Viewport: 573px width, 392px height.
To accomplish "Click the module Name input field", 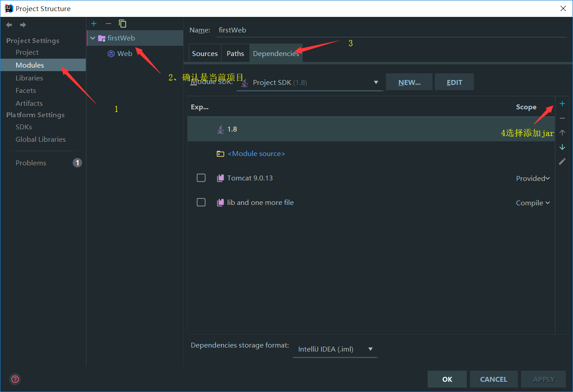I will coord(392,30).
